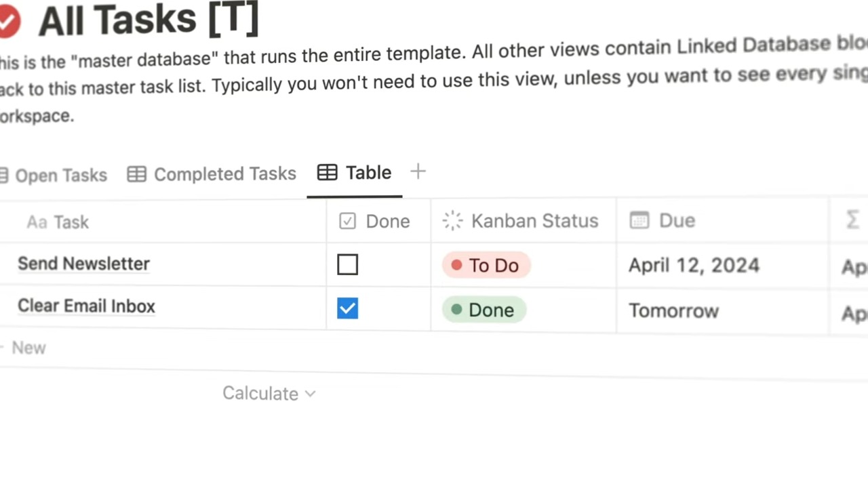
Task: Click the Tomorrow due date cell
Action: (673, 310)
